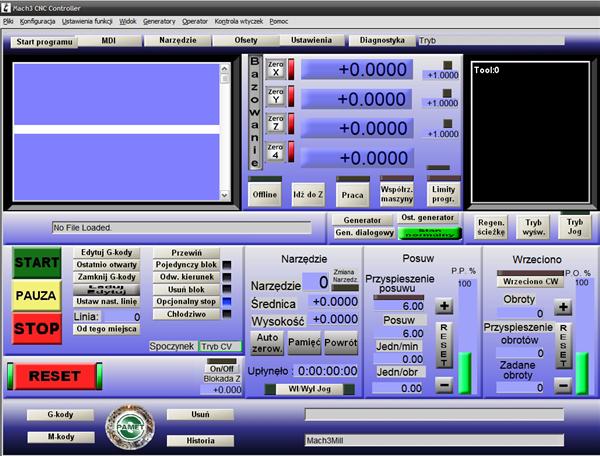
Task: Click the yellow PAUZA button
Action: (x=36, y=295)
